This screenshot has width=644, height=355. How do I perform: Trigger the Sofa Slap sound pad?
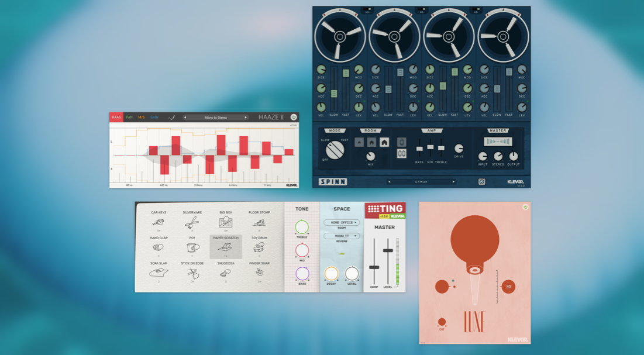point(158,273)
